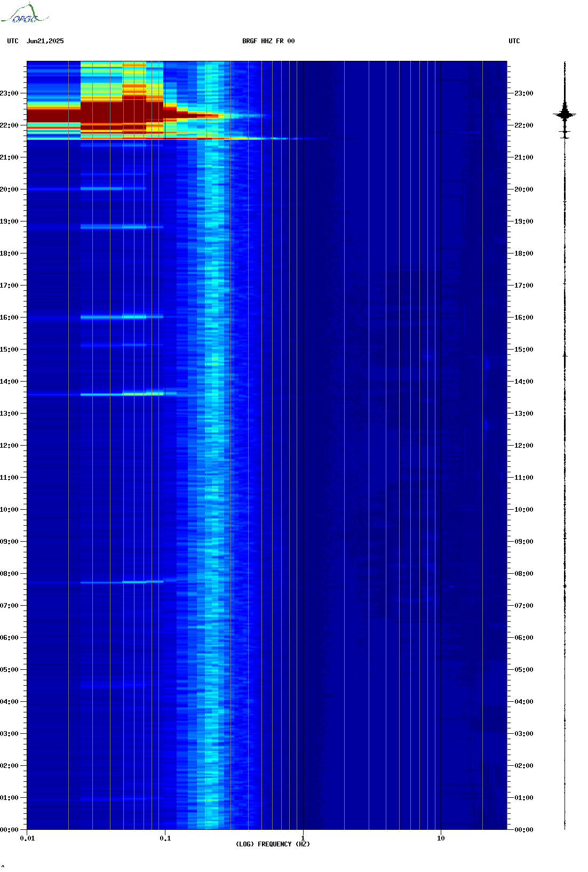
Task: Click the 23:00 label on the left time axis
Action: [x=9, y=93]
